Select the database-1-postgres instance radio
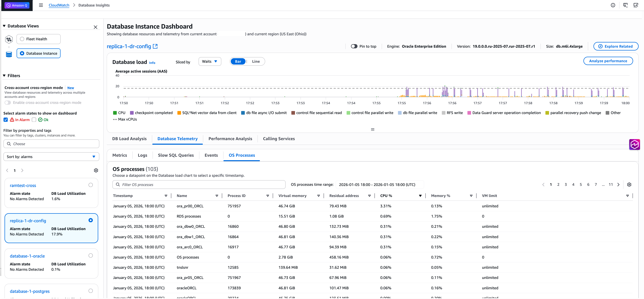This screenshot has height=299, width=644. click(91, 291)
